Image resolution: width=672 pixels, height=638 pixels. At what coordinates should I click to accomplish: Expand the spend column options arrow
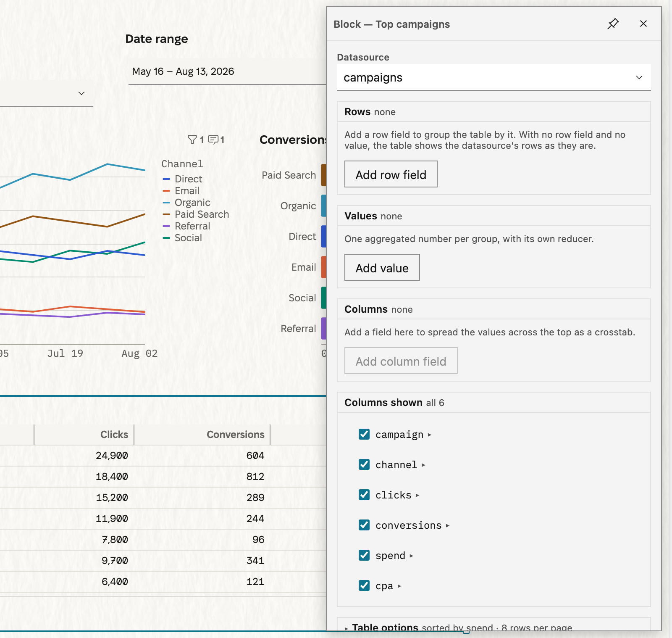coord(412,556)
